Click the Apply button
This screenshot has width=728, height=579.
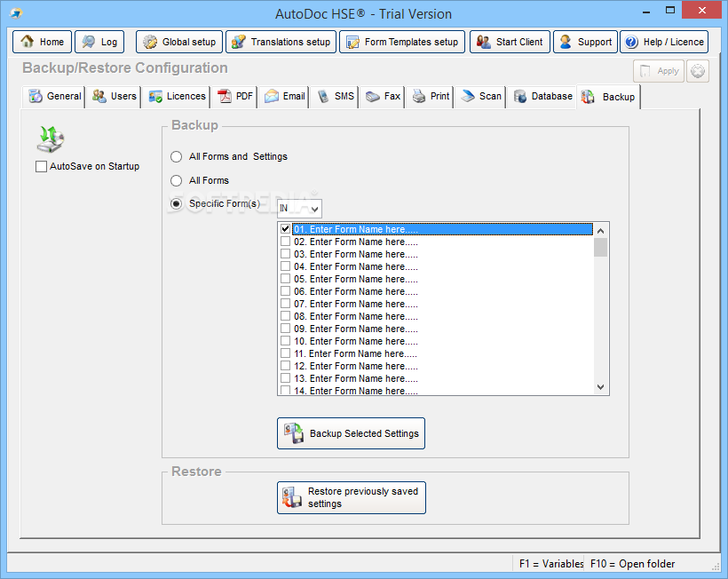point(659,71)
